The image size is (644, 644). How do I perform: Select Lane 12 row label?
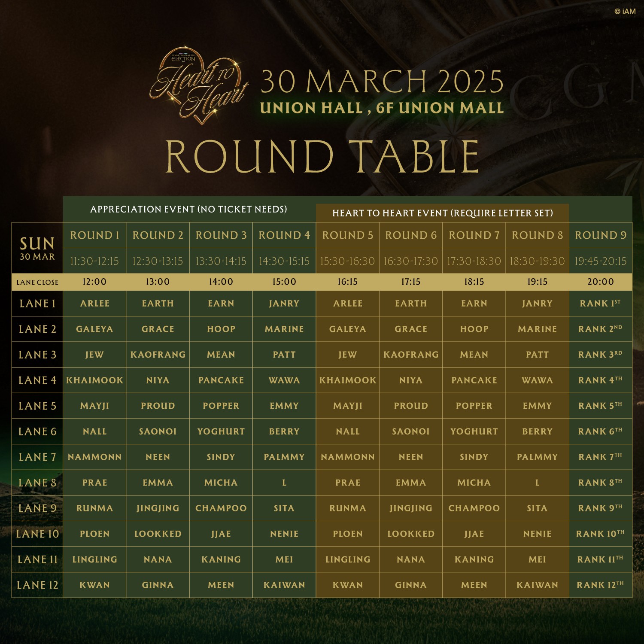(37, 585)
